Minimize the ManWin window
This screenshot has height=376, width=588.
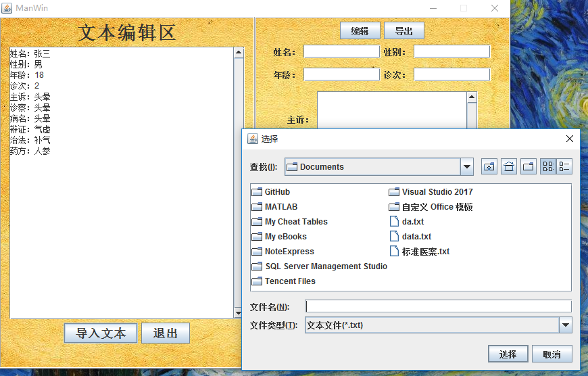(x=433, y=8)
